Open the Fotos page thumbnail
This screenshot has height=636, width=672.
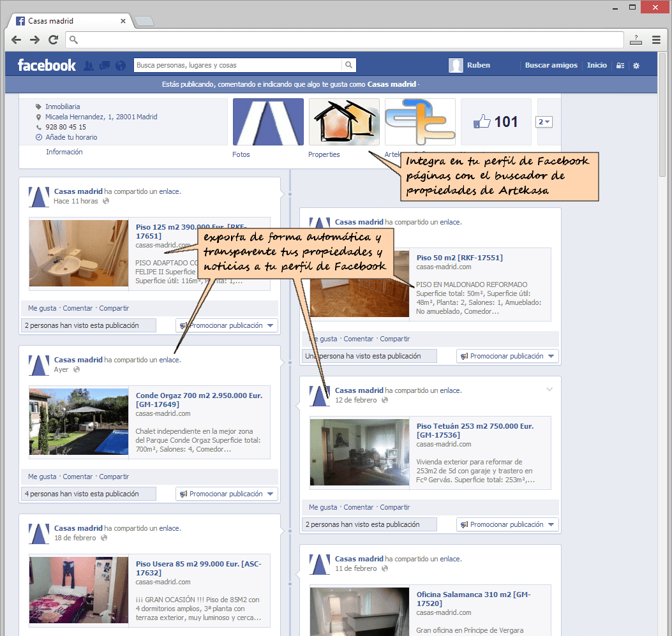click(267, 122)
